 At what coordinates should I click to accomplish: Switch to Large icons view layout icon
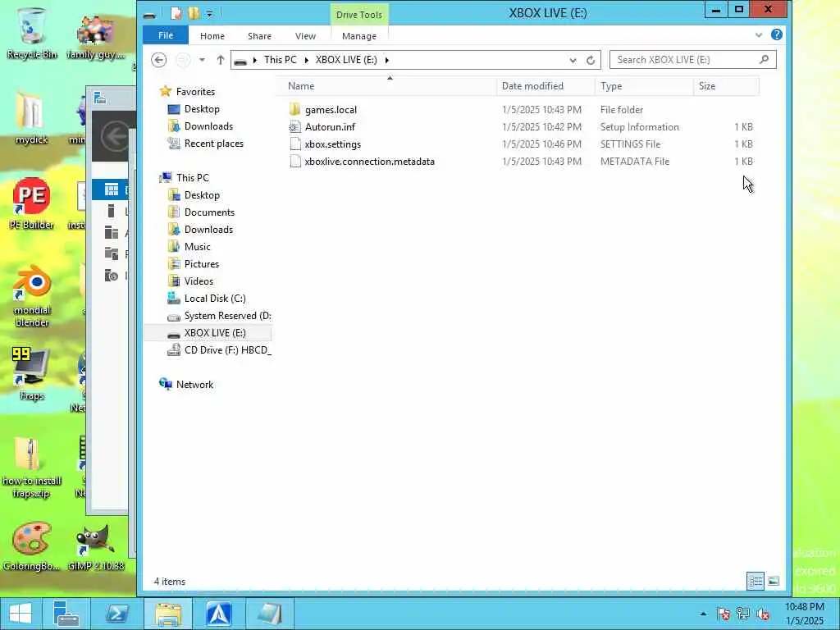(x=773, y=582)
